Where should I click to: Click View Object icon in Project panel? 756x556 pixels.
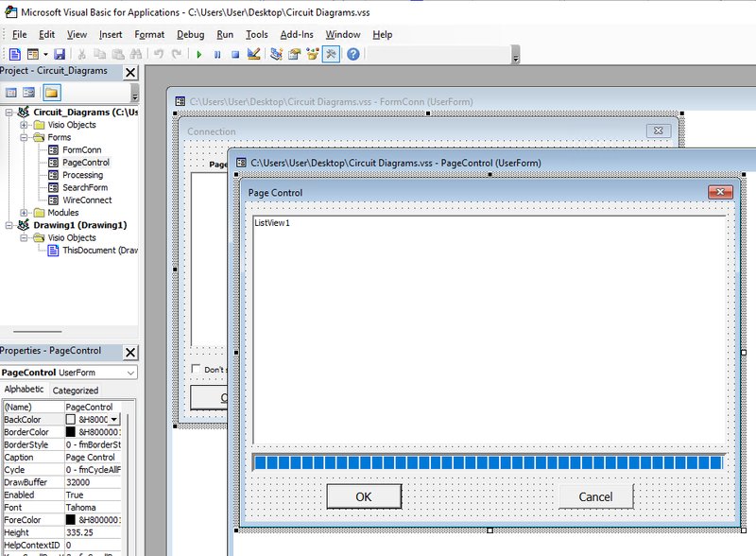pyautogui.click(x=29, y=92)
